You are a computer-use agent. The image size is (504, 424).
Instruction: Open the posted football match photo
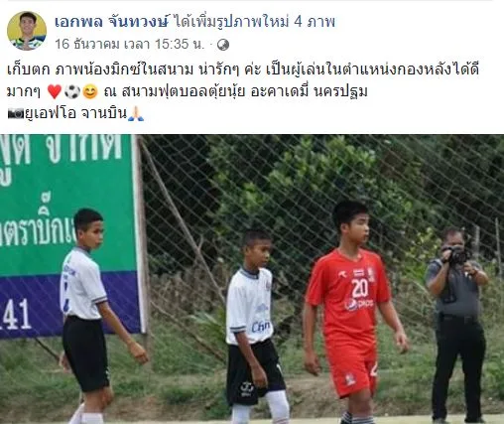(x=252, y=279)
